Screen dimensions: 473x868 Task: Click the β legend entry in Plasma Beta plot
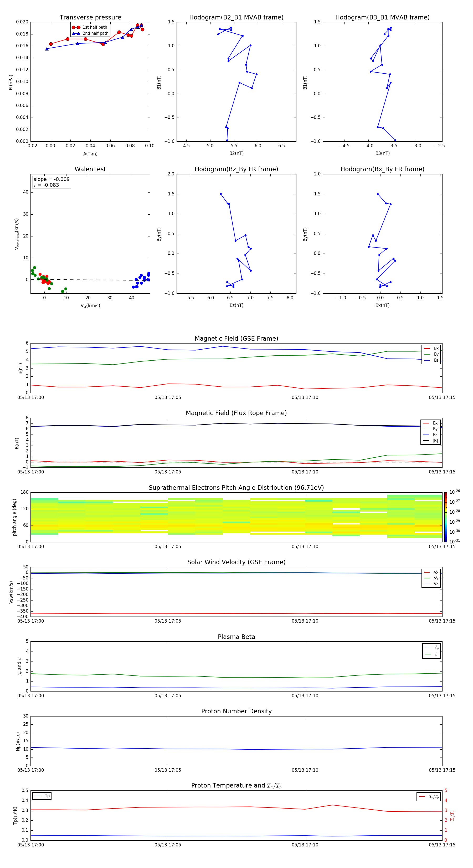pos(431,654)
